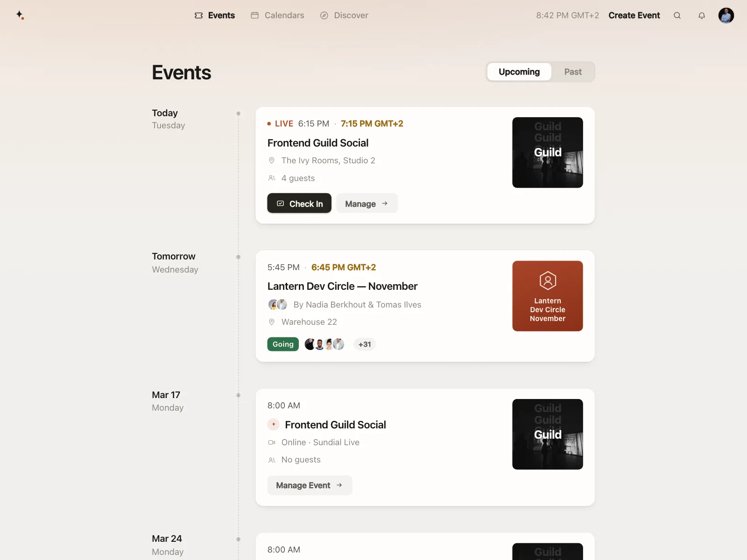
Task: Click Manage Event for Mar 17
Action: 310,485
